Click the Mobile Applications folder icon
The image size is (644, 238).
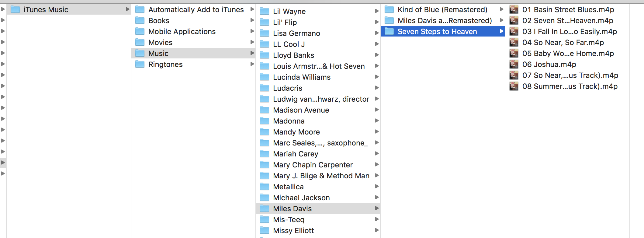(x=140, y=31)
